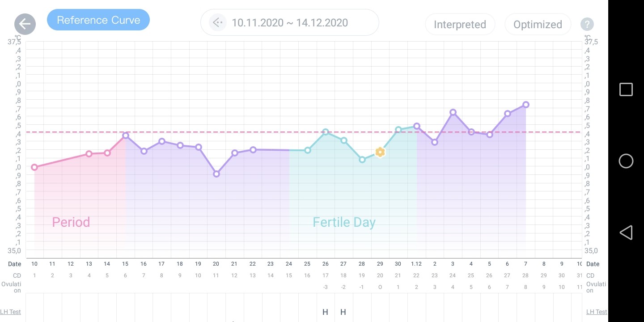
Task: Tap the yellow ovulation flower marker
Action: (380, 152)
